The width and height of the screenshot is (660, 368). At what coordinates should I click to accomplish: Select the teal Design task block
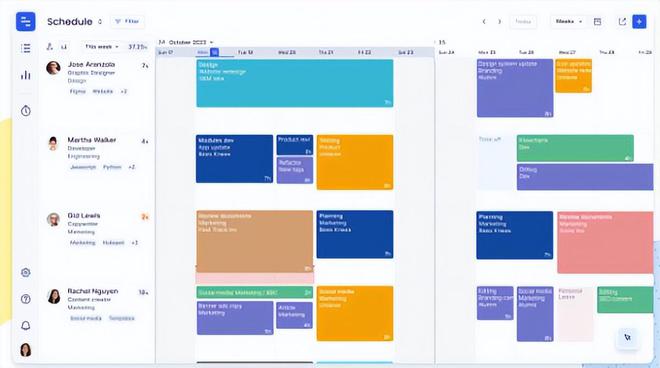[x=295, y=83]
